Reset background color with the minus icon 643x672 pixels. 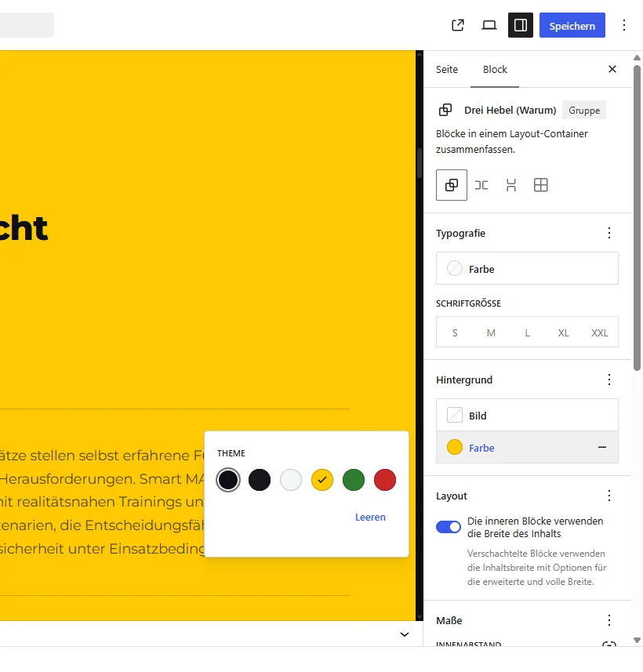point(602,448)
